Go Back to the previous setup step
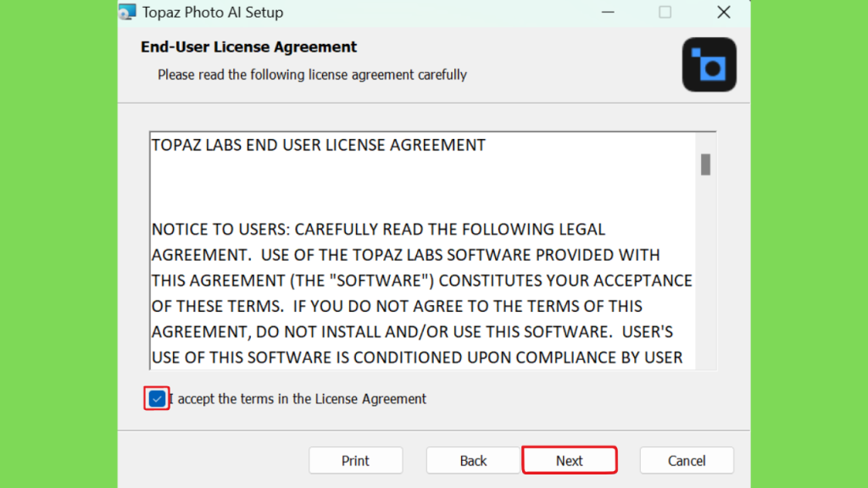 [473, 460]
